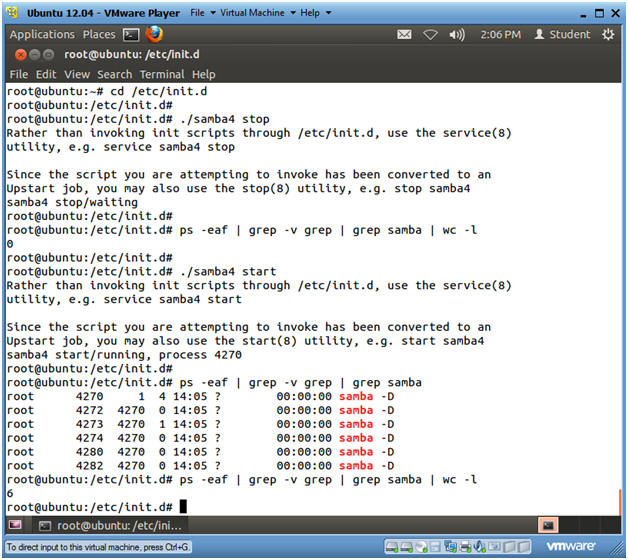Click the network adapter device icon
This screenshot has height=560, width=628.
(x=451, y=546)
